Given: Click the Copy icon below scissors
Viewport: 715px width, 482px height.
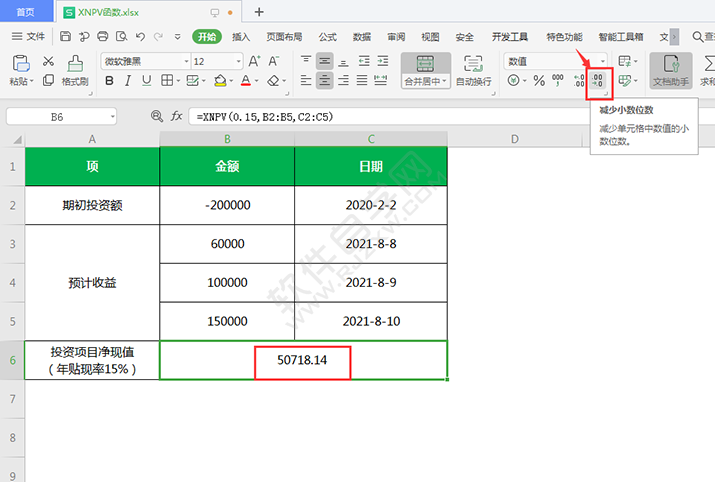Looking at the screenshot, I should [48, 81].
